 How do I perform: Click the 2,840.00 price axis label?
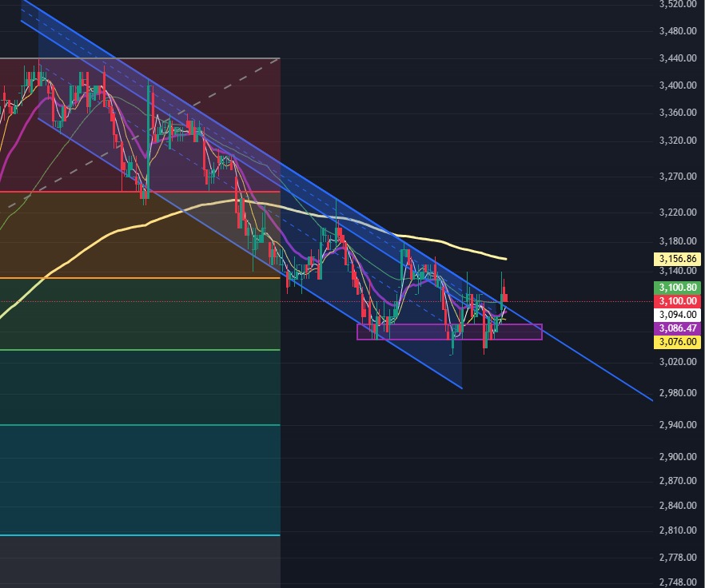click(x=678, y=505)
